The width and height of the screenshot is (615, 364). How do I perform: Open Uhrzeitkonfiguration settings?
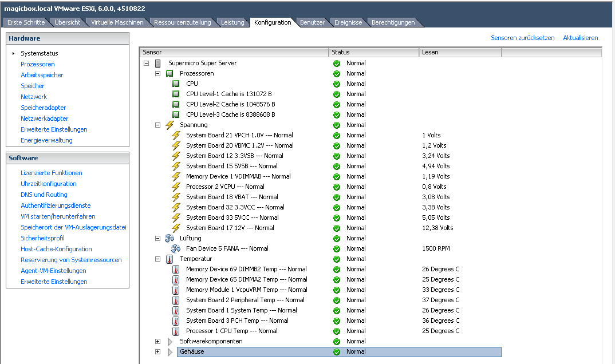[x=48, y=184]
